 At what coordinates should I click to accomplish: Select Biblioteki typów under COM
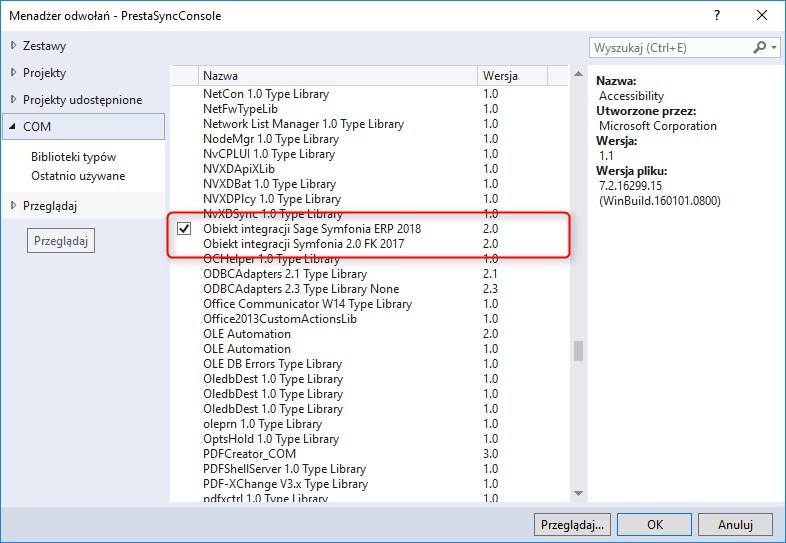pyautogui.click(x=73, y=156)
